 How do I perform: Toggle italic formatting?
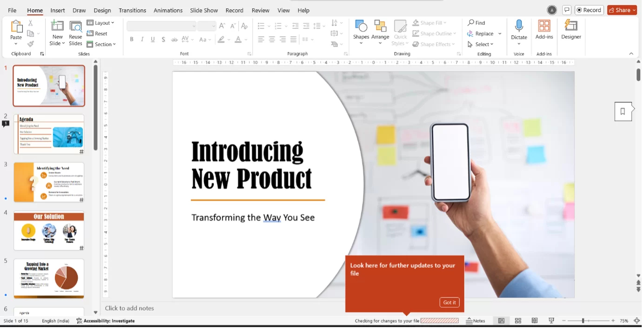[x=142, y=39]
